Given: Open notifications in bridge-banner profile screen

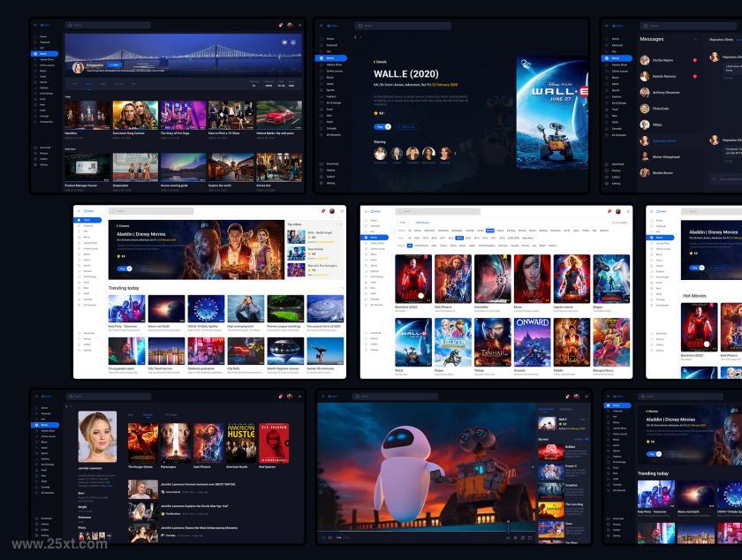Looking at the screenshot, I should point(281,25).
